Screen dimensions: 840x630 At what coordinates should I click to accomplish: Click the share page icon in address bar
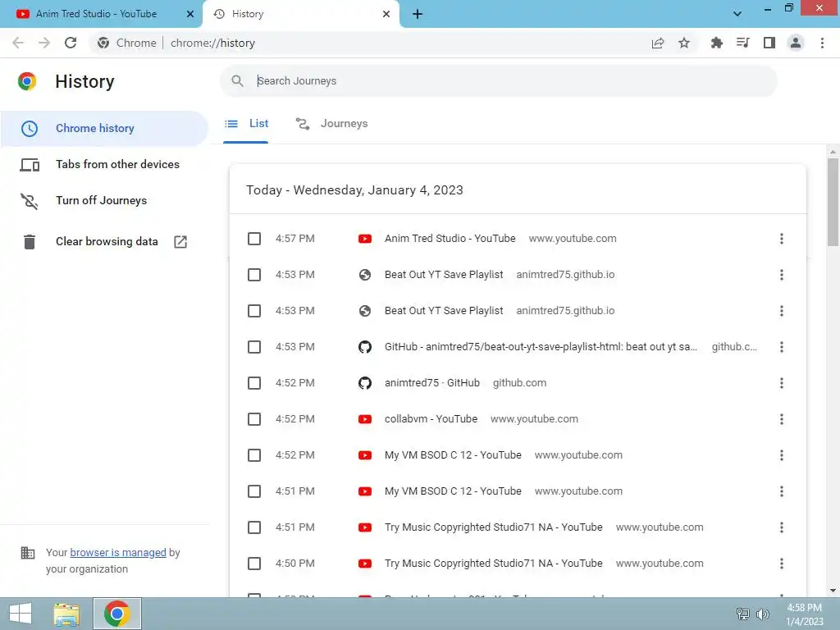(658, 43)
